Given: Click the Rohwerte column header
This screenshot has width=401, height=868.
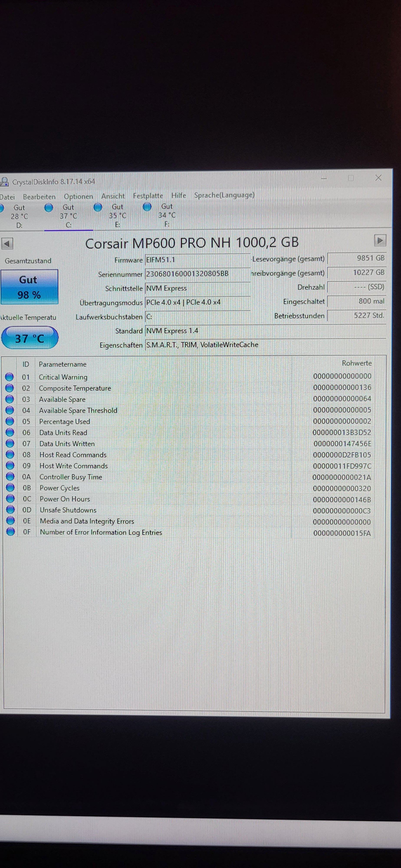Looking at the screenshot, I should 357,363.
